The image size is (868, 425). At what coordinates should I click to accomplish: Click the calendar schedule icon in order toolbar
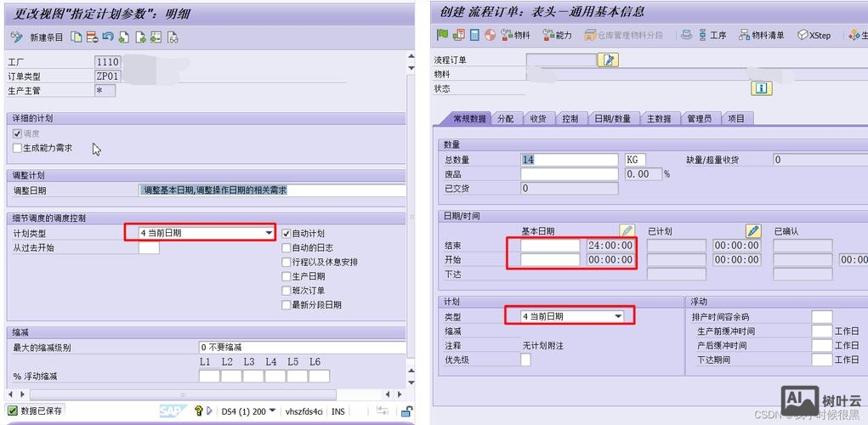pyautogui.click(x=458, y=35)
